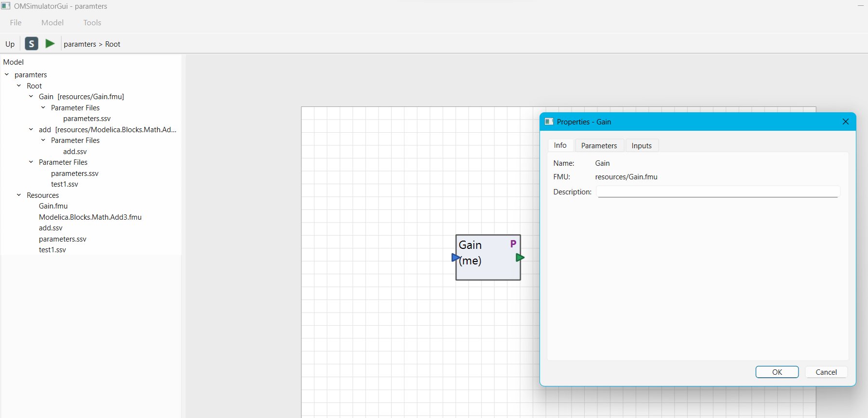Image resolution: width=868 pixels, height=418 pixels.
Task: Open the Tools menu
Action: tap(92, 22)
